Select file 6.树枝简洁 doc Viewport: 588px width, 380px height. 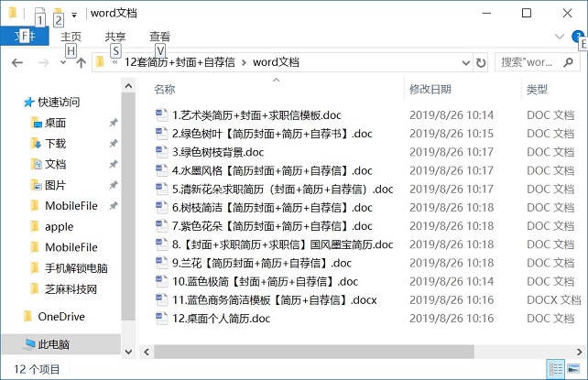(272, 208)
